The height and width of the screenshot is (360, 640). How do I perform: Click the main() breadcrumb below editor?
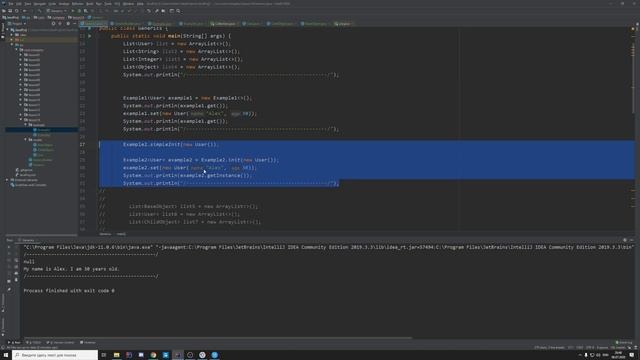point(121,234)
